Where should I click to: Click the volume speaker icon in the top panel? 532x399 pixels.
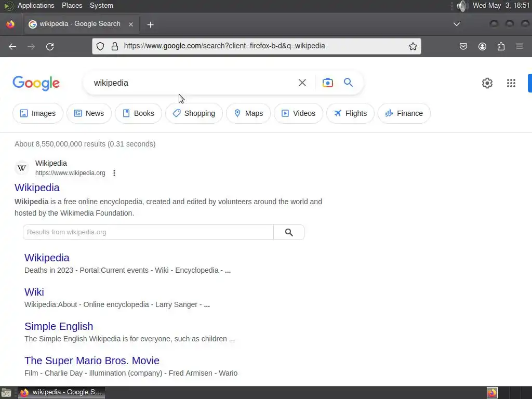point(461,6)
